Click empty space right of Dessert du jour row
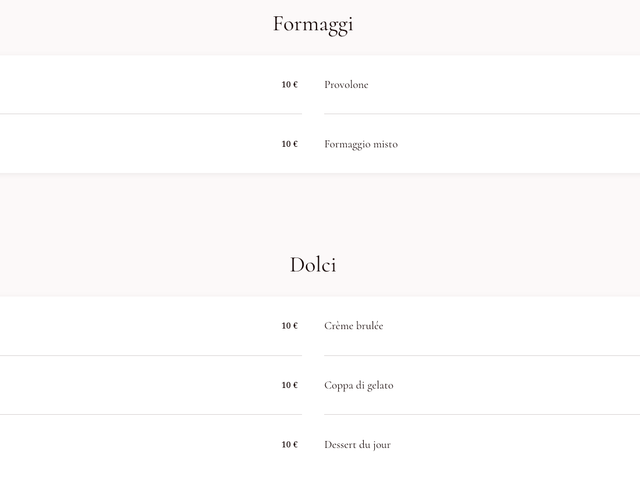This screenshot has width=640, height=480. (x=520, y=444)
